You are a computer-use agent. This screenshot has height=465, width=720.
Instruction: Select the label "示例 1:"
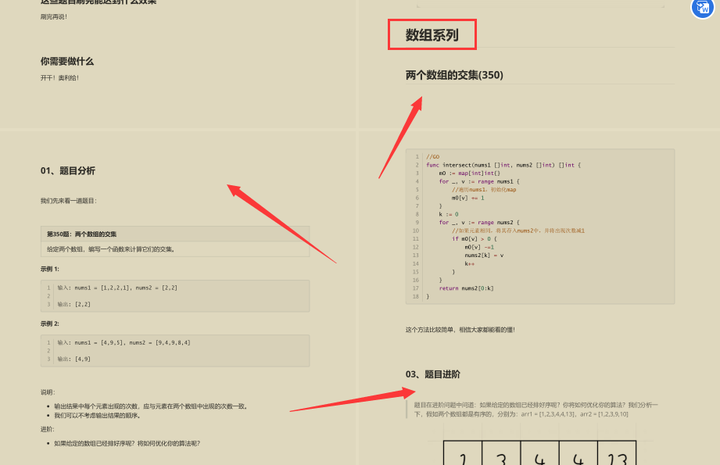(50, 269)
